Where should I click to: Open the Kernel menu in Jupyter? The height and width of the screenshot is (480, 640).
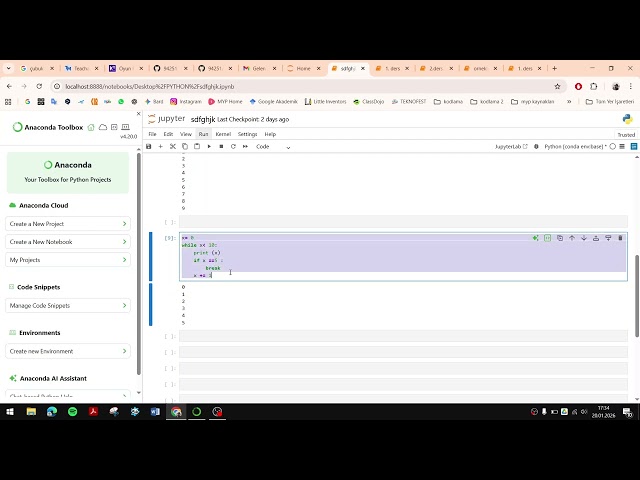[x=223, y=134]
